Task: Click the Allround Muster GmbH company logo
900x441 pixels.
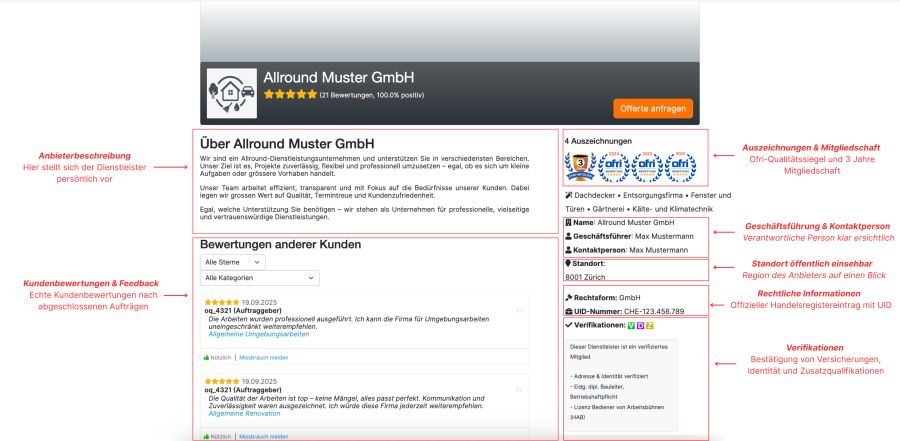Action: [230, 93]
